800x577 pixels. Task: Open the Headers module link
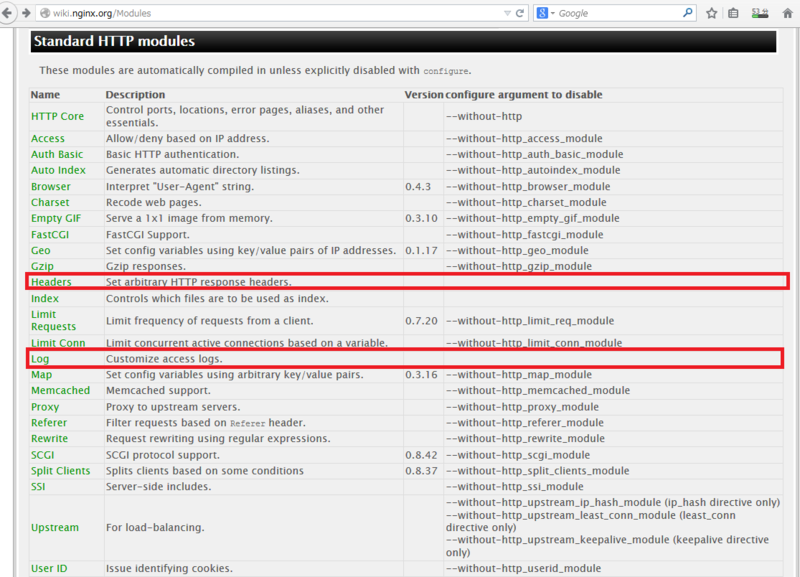(x=51, y=282)
